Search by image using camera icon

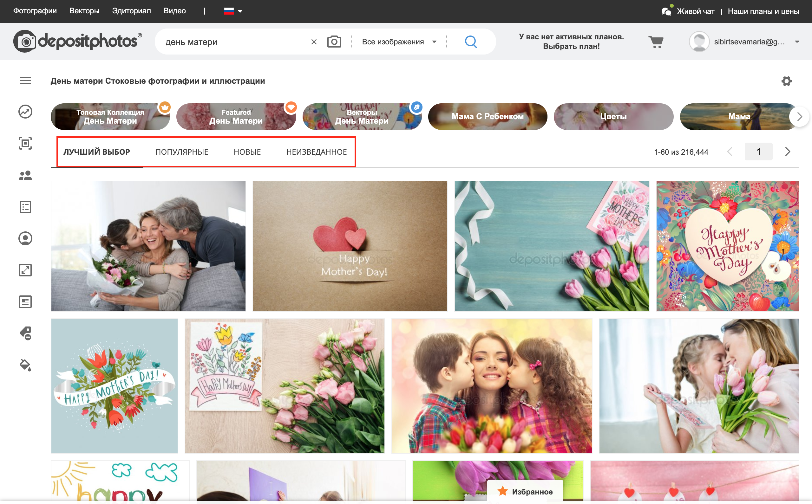tap(334, 42)
